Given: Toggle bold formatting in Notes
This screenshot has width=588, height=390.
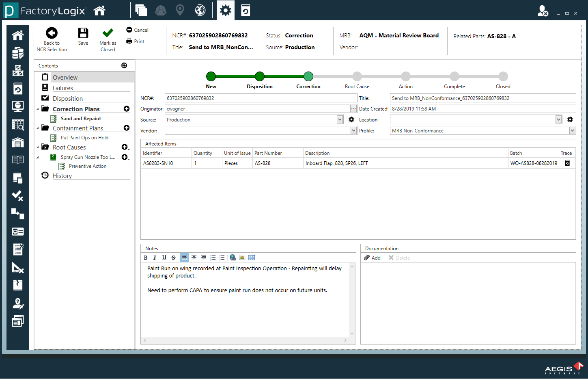Looking at the screenshot, I should [146, 258].
